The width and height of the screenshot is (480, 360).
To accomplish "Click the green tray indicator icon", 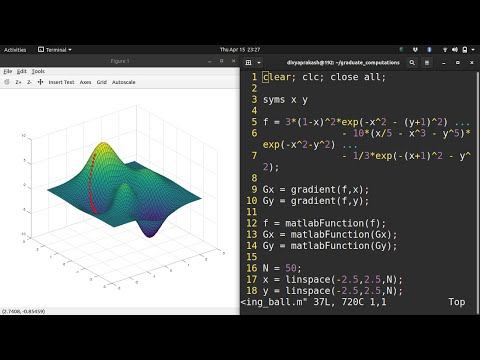I will click(x=402, y=50).
